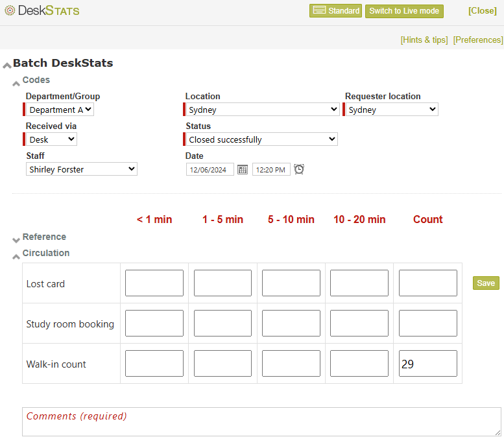Click the Standard keyboard mode button
Viewport: 504px width, 437px height.
pos(335,11)
